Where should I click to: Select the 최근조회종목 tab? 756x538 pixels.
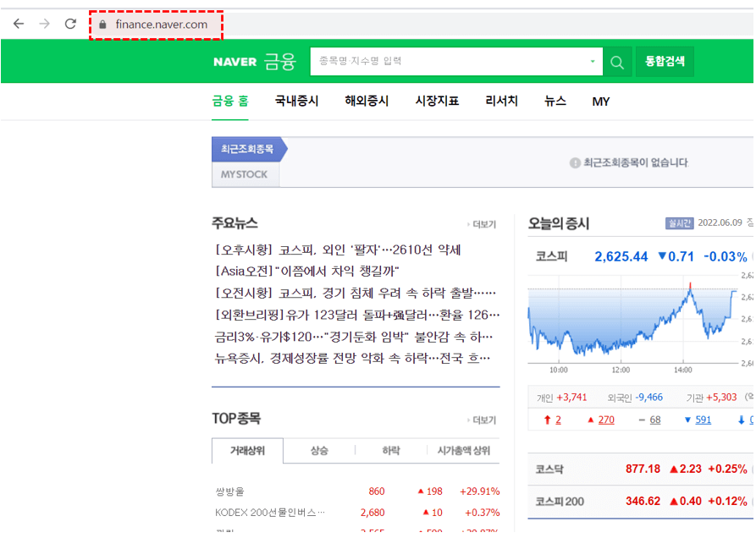(247, 149)
